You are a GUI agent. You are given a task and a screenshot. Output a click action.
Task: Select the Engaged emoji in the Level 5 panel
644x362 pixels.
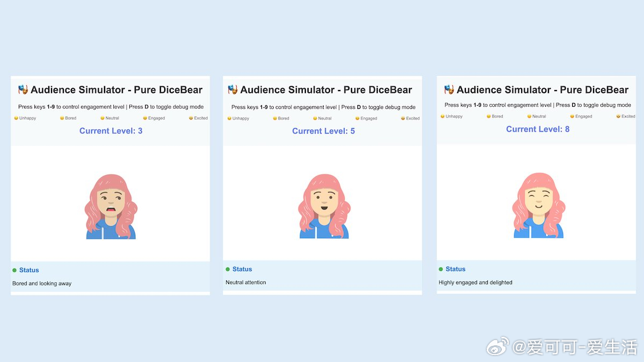click(357, 119)
